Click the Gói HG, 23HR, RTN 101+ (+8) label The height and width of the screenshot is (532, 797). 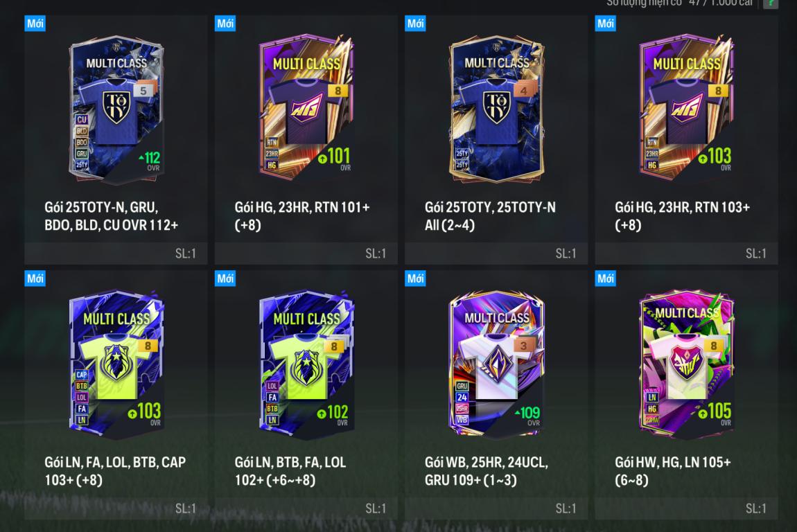[302, 216]
